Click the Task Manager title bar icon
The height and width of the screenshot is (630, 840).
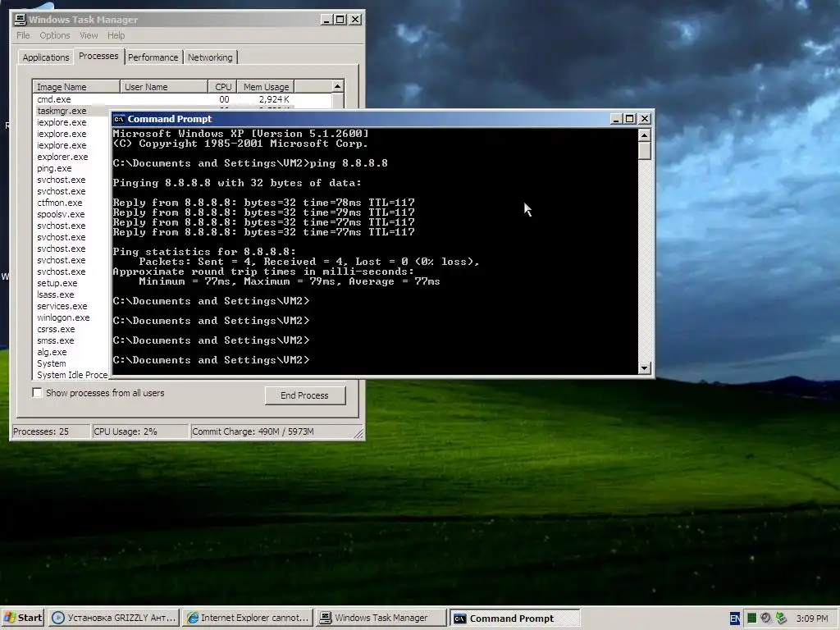point(21,20)
